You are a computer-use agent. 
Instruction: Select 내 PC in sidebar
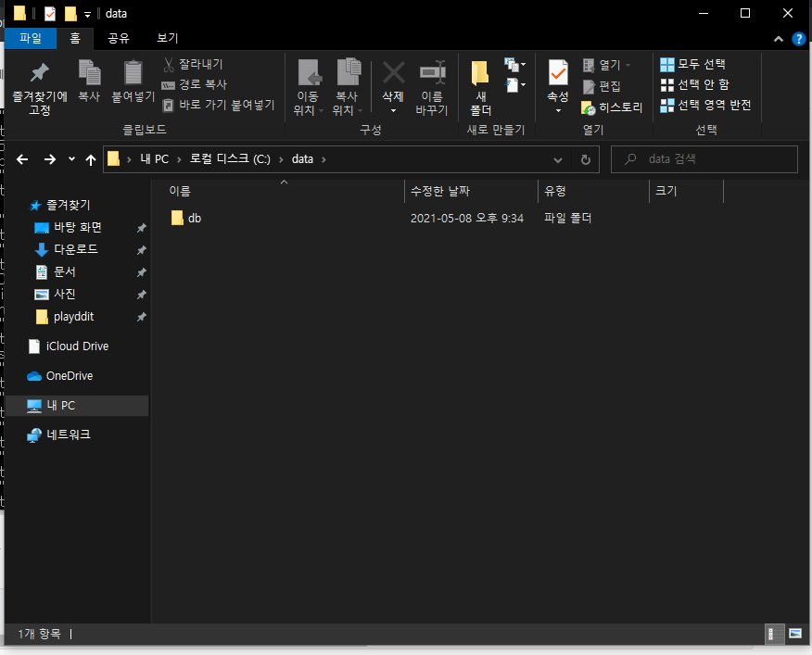[x=77, y=406]
